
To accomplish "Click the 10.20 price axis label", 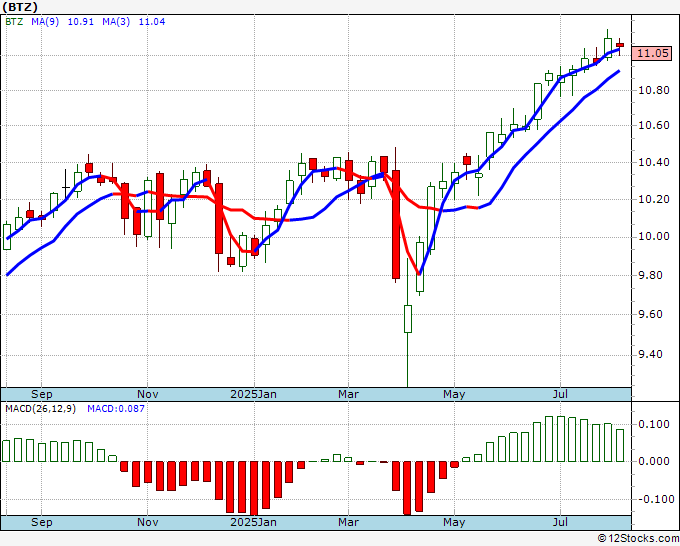I will tap(654, 199).
